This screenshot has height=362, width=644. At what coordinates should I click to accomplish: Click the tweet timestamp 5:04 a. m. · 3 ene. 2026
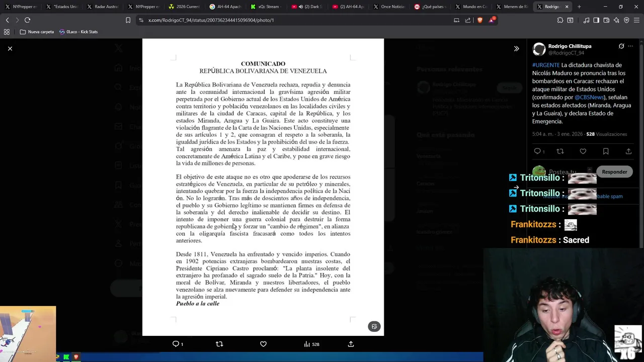coord(557,134)
